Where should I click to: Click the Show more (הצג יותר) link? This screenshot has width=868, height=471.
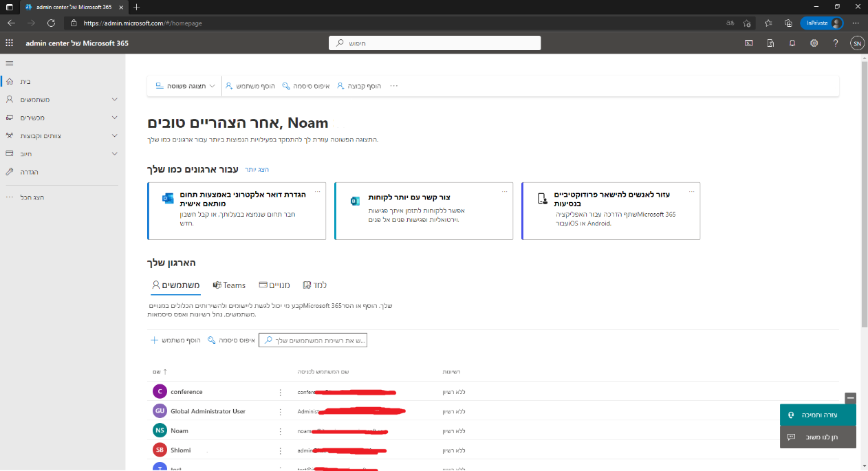(x=257, y=169)
